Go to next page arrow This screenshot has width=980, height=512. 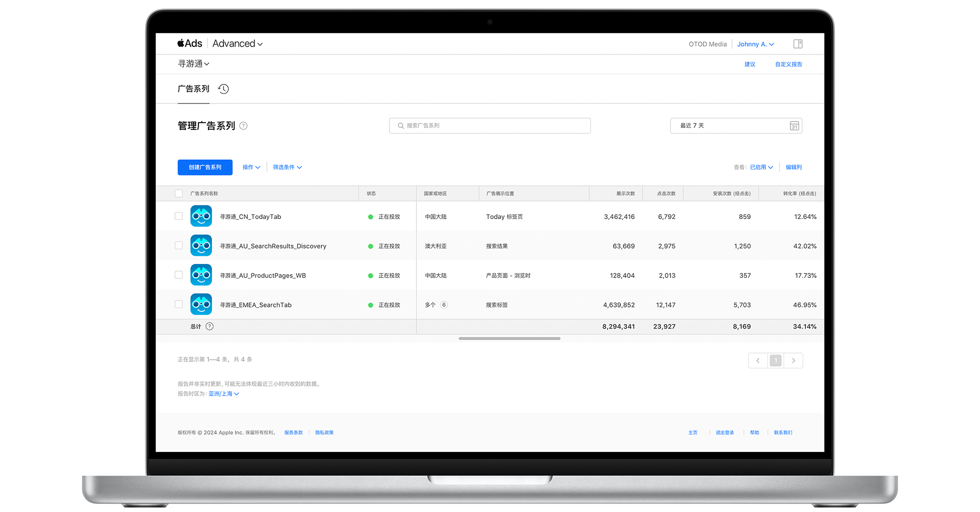pos(793,360)
